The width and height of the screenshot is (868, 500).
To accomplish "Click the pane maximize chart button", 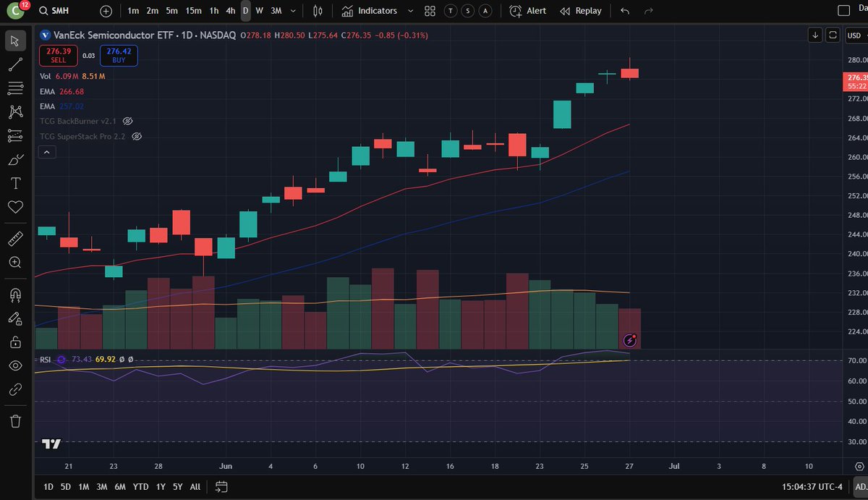I will click(x=833, y=35).
